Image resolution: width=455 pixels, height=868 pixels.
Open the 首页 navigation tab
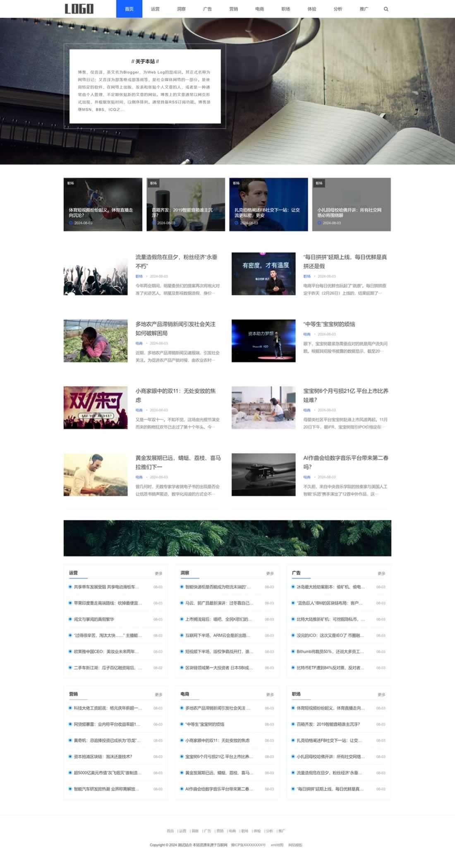(129, 9)
